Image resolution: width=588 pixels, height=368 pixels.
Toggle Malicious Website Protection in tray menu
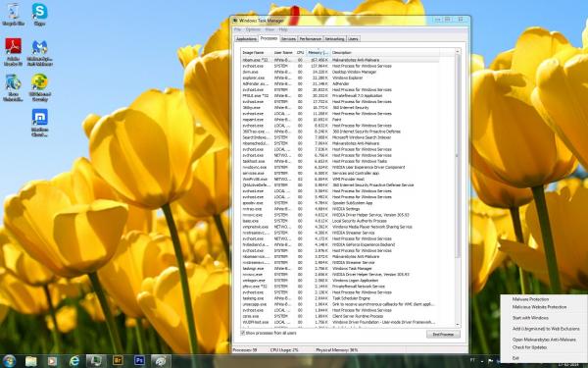pos(539,307)
